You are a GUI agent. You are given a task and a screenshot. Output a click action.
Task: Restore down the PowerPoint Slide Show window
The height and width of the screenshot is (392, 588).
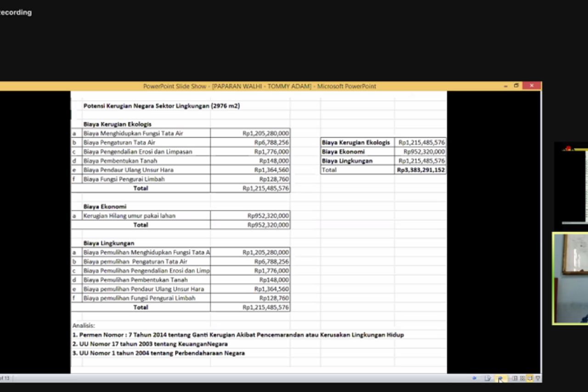point(516,86)
